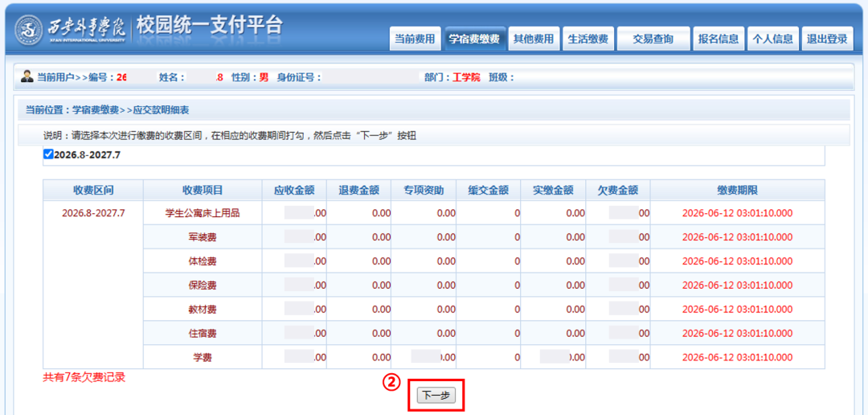Select the 专项资助 column header

point(424,190)
